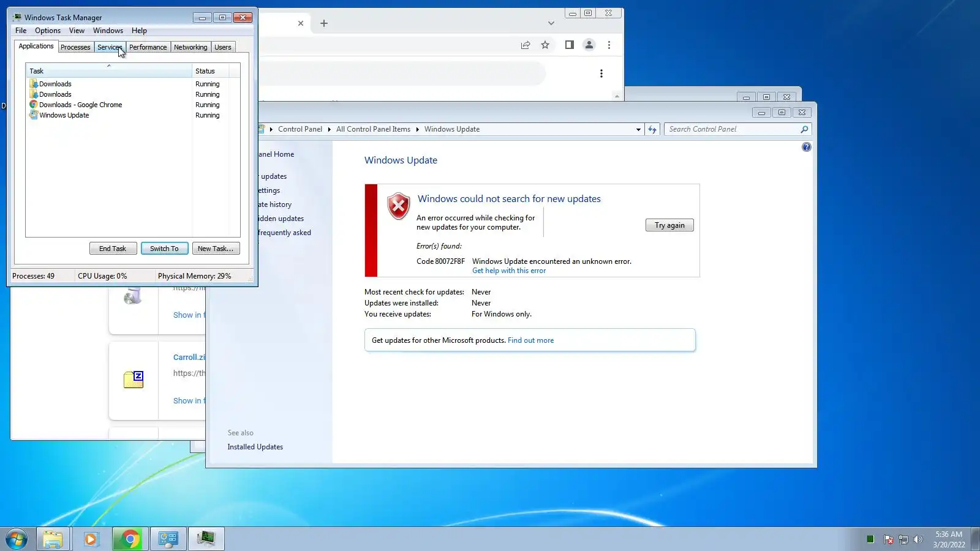The width and height of the screenshot is (980, 551).
Task: Click the volume speaker tray icon
Action: [x=918, y=539]
